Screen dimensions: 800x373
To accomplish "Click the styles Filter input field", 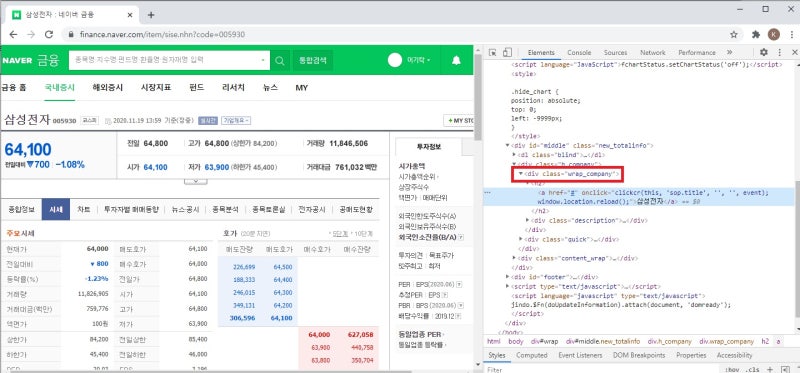I will 602,369.
